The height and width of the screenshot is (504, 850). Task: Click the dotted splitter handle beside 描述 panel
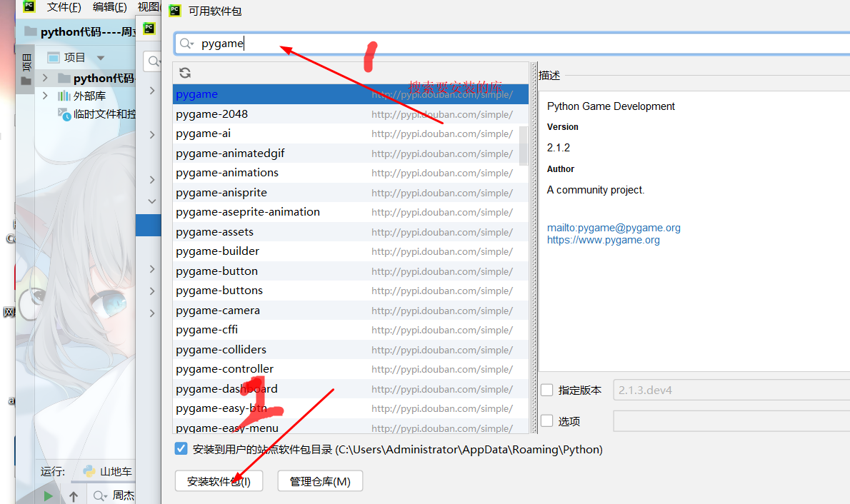click(x=534, y=248)
